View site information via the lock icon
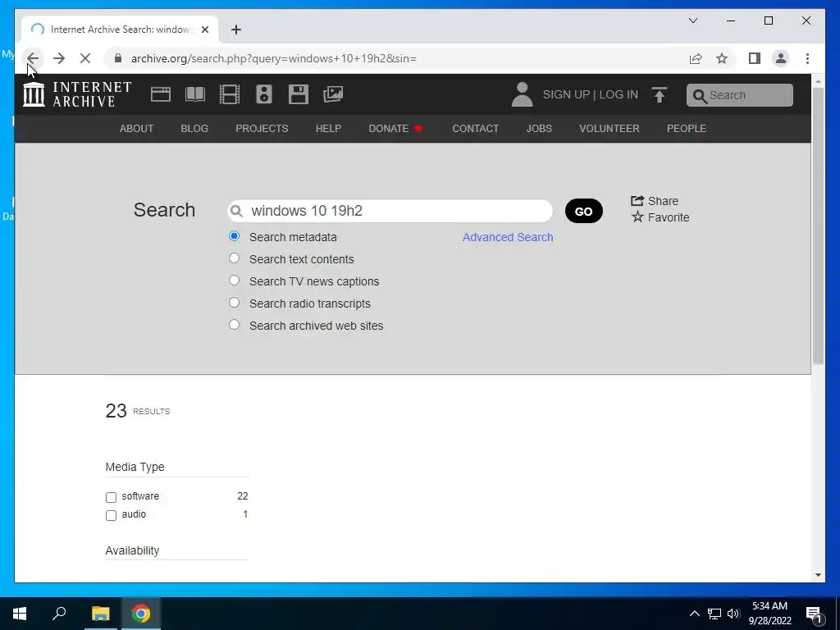This screenshot has height=630, width=840. point(118,58)
